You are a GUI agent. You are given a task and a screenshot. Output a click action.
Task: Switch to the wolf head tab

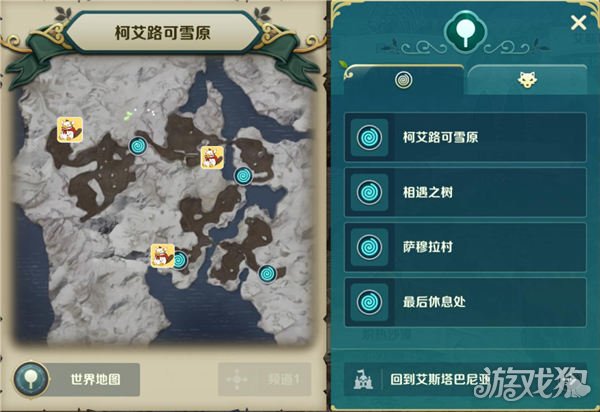527,80
